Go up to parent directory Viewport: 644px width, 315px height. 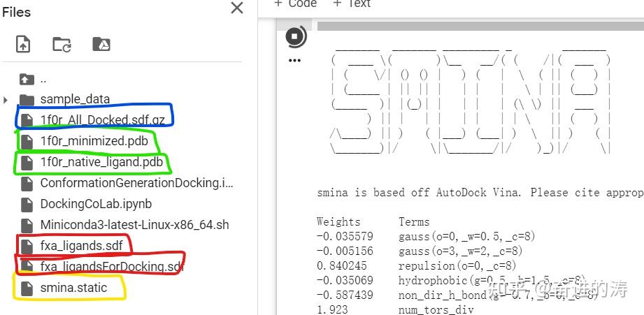click(x=27, y=79)
